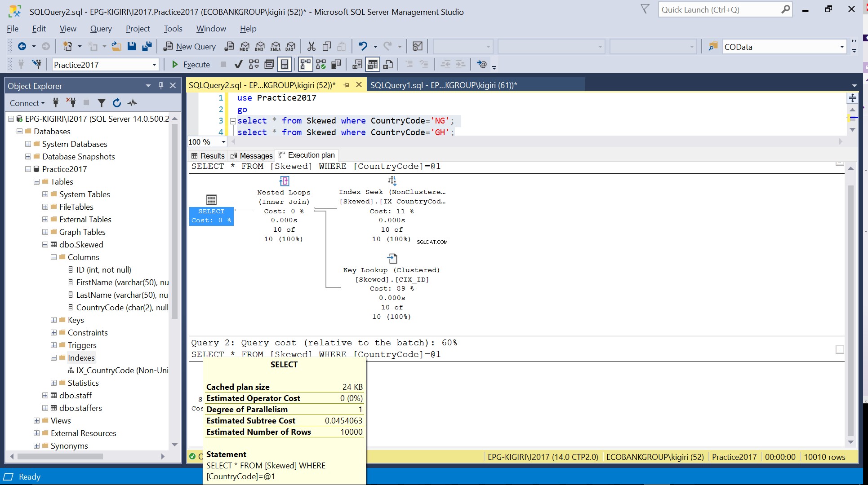The height and width of the screenshot is (485, 868).
Task: Open a new XMLA query
Action: (276, 46)
